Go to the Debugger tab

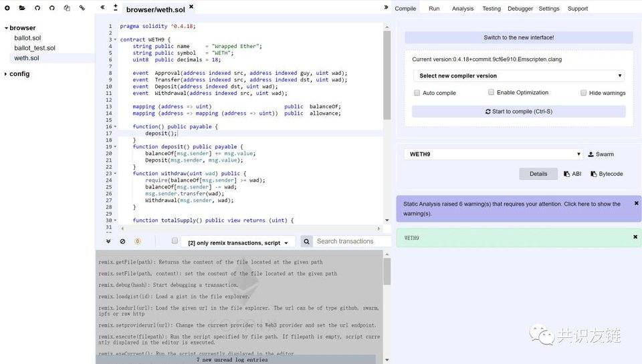coord(520,9)
